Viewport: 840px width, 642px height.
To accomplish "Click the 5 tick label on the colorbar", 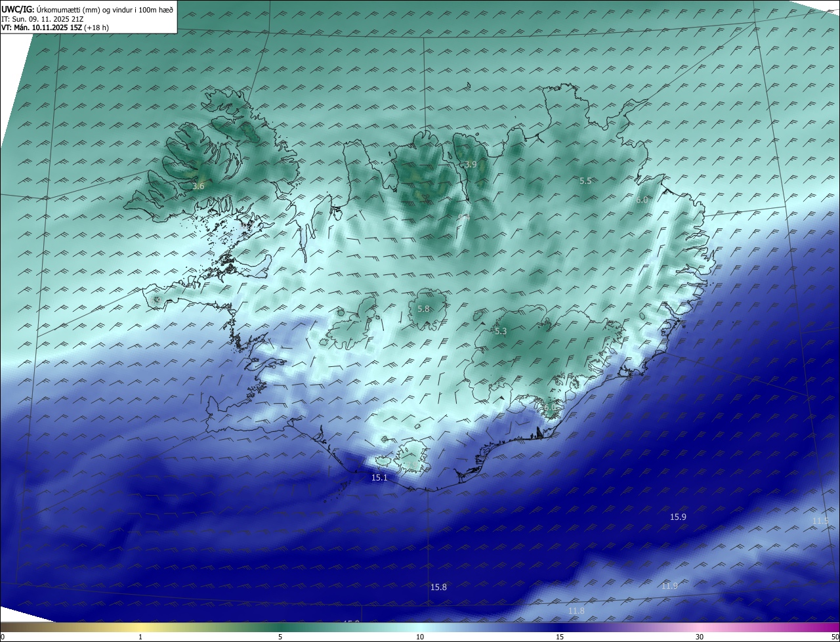I will [280, 637].
